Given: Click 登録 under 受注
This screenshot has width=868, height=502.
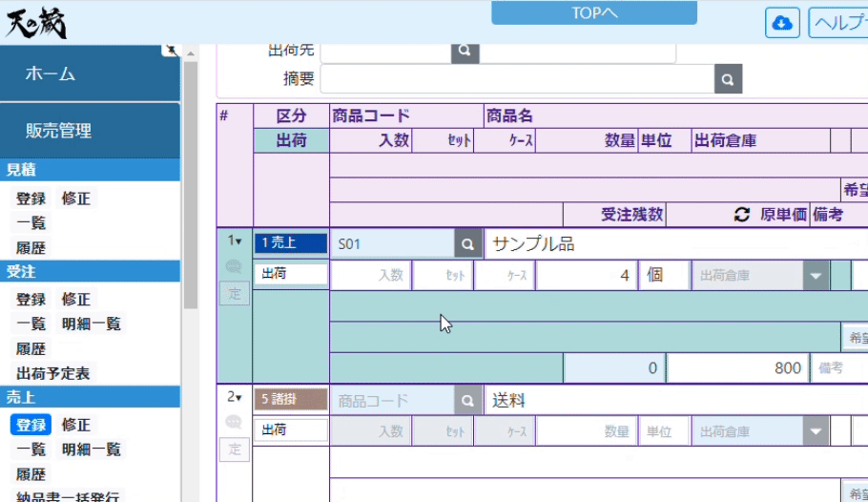Looking at the screenshot, I should [x=31, y=300].
